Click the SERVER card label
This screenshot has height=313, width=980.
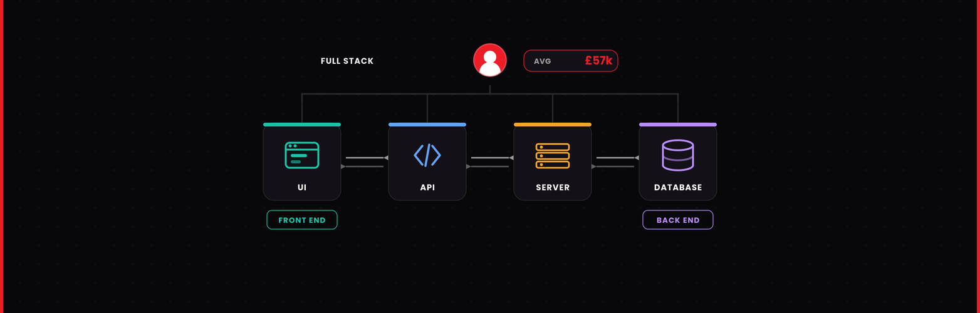click(x=553, y=187)
